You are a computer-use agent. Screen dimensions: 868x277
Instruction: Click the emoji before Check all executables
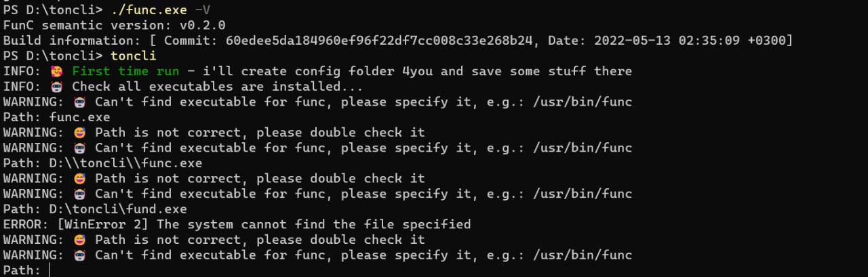coord(56,87)
